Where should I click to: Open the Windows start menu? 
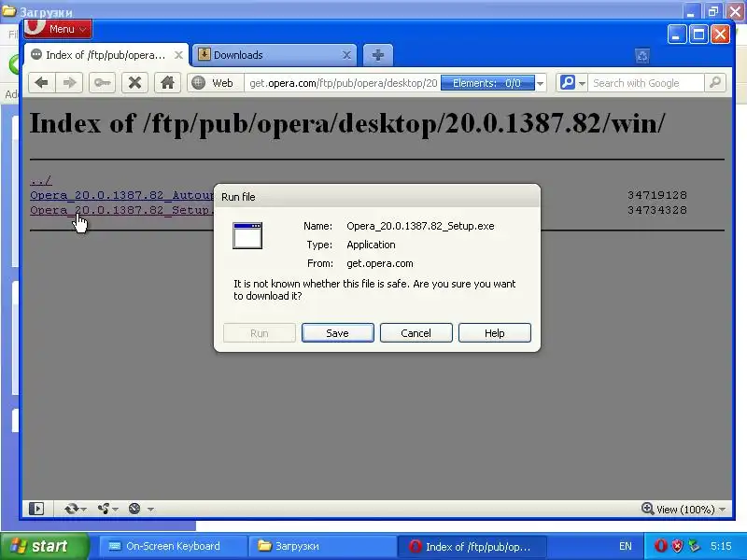(x=44, y=546)
